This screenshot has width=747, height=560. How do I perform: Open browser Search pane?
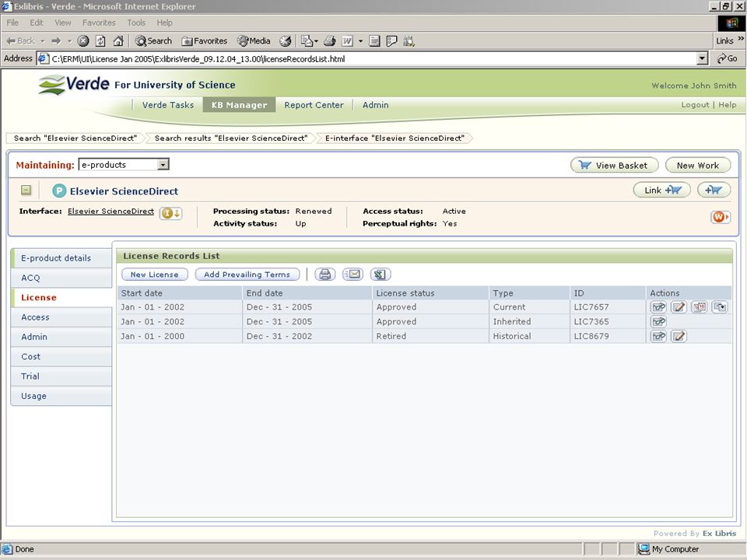coord(153,41)
